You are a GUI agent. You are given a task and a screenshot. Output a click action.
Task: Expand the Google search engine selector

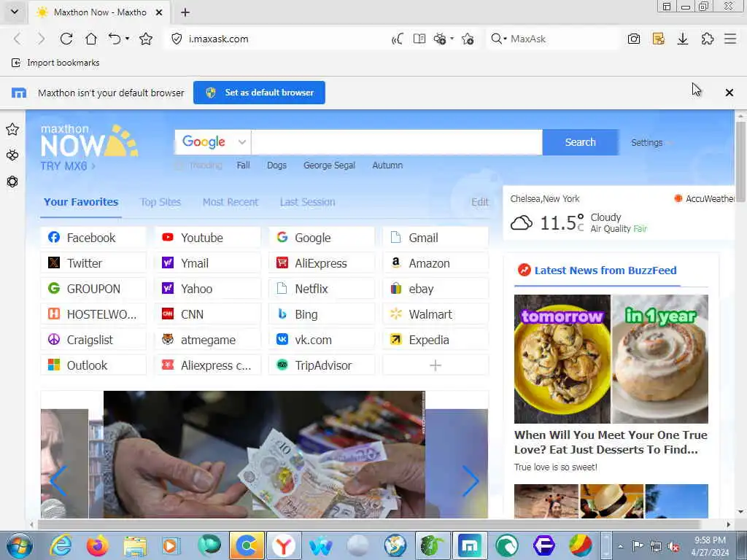point(213,142)
